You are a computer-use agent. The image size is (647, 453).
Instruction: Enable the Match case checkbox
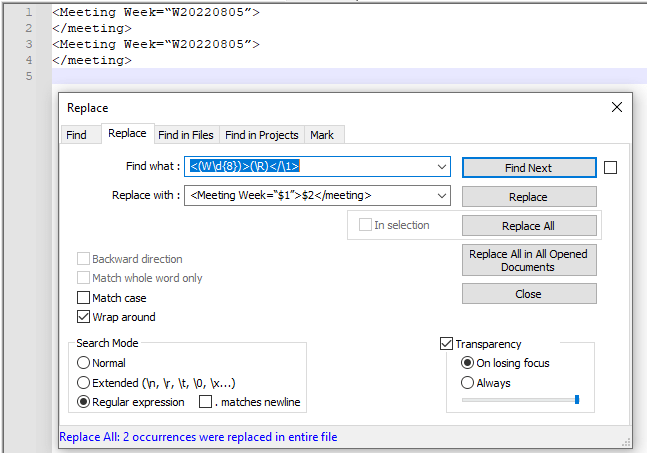tap(83, 297)
